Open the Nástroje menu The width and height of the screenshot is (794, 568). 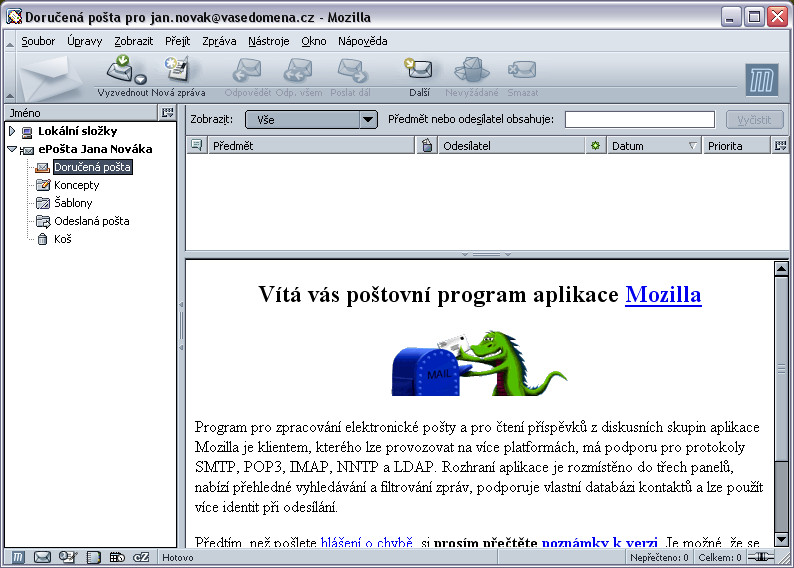(x=268, y=41)
